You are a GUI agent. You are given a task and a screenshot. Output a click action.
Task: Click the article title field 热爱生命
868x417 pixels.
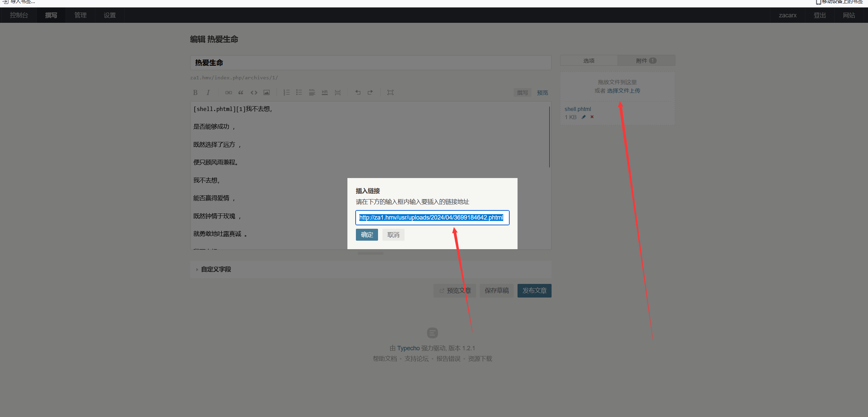click(371, 63)
